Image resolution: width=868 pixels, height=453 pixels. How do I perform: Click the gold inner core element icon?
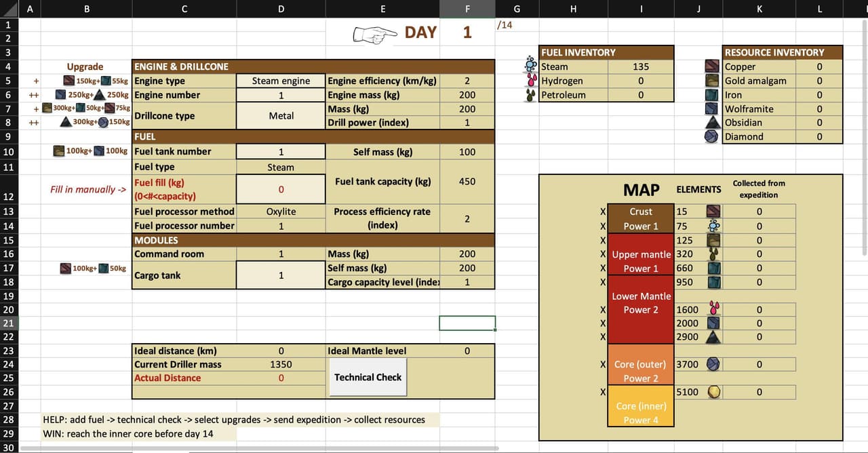[713, 392]
